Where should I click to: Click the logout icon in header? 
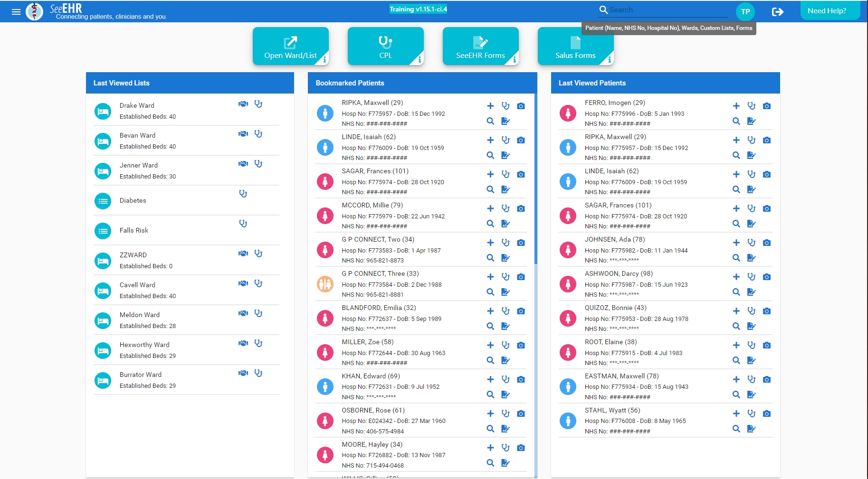[x=777, y=12]
